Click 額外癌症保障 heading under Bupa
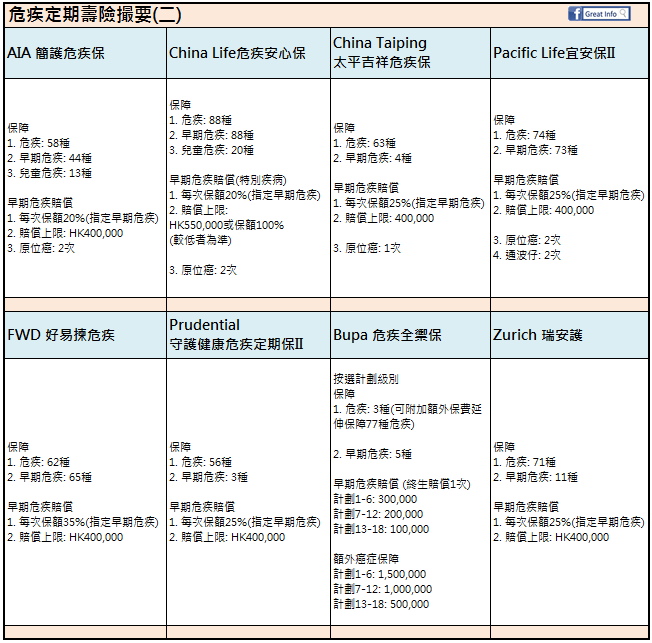The image size is (652, 643). pos(366,559)
